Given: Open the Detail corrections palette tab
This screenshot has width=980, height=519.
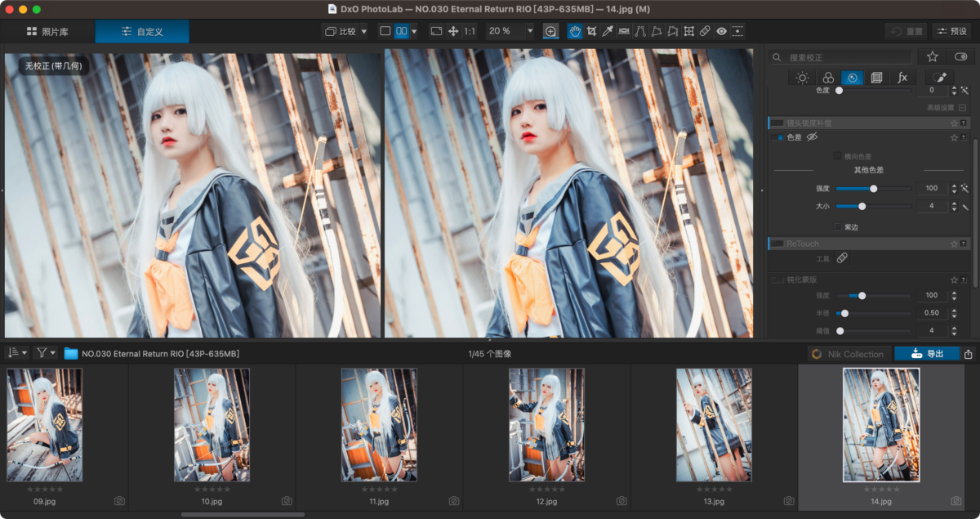Looking at the screenshot, I should (852, 78).
